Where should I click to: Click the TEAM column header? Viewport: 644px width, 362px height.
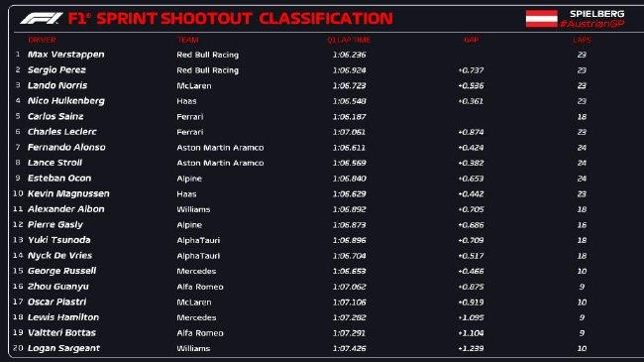[187, 40]
